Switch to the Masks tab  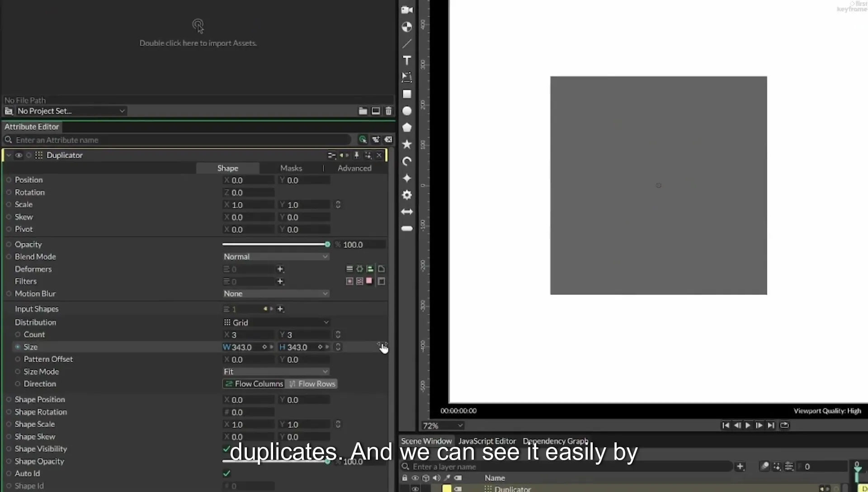[x=291, y=168]
